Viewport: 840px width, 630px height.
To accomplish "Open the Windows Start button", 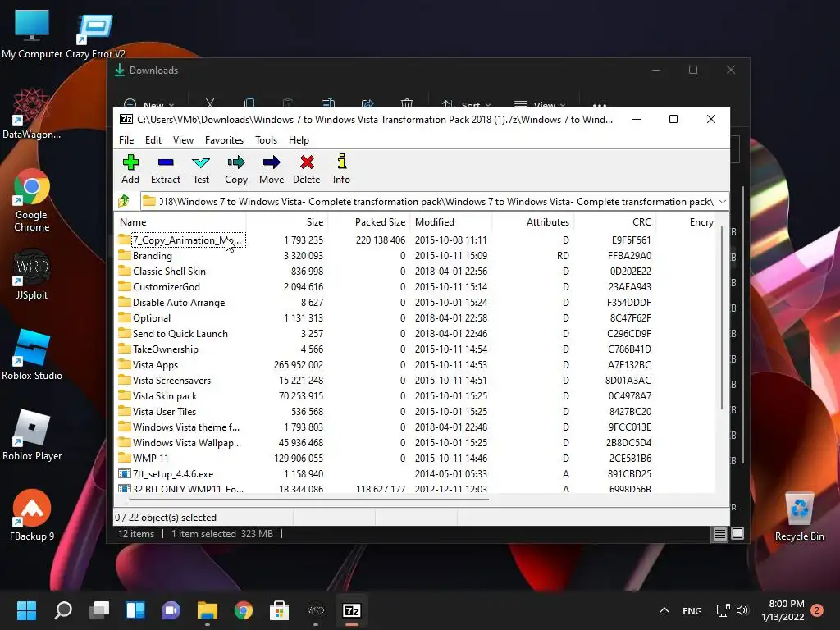I will click(x=26, y=610).
